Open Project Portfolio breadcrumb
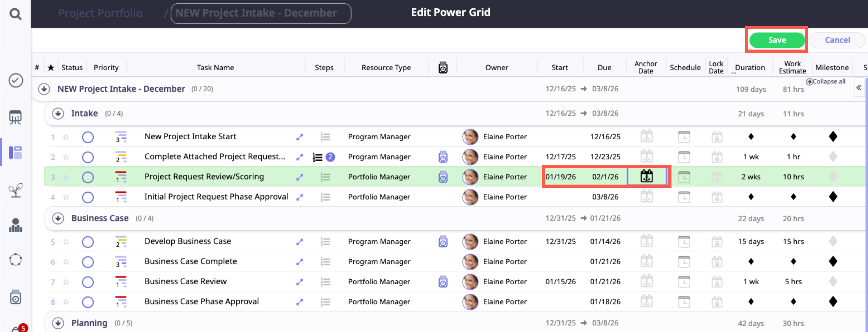Viewport: 868px width, 332px height. click(x=100, y=13)
